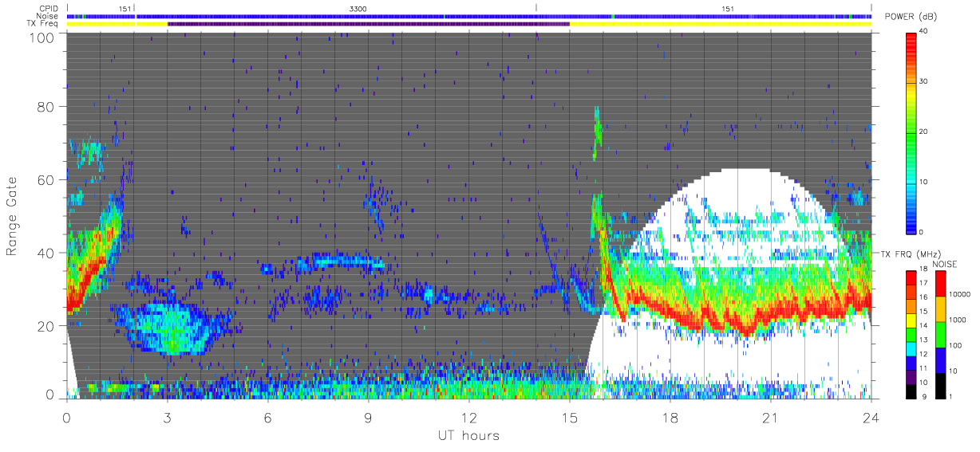980x452 pixels.
Task: Click the noise legend color scale
Action: [x=942, y=334]
